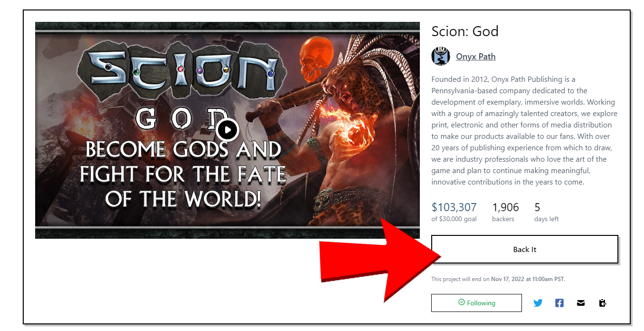Visit the Onyx Path creator page link
Image resolution: width=644 pixels, height=331 pixels.
point(475,57)
